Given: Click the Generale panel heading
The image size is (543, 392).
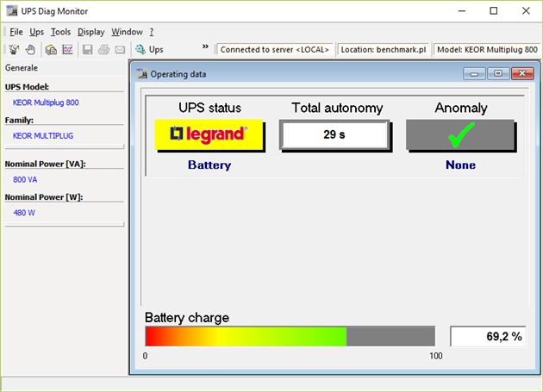Looking at the screenshot, I should (22, 68).
